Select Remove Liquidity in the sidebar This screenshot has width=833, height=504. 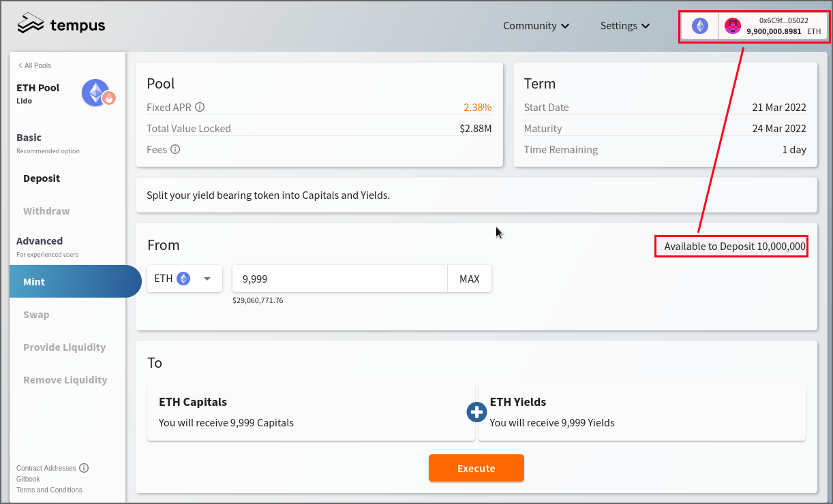pos(65,380)
